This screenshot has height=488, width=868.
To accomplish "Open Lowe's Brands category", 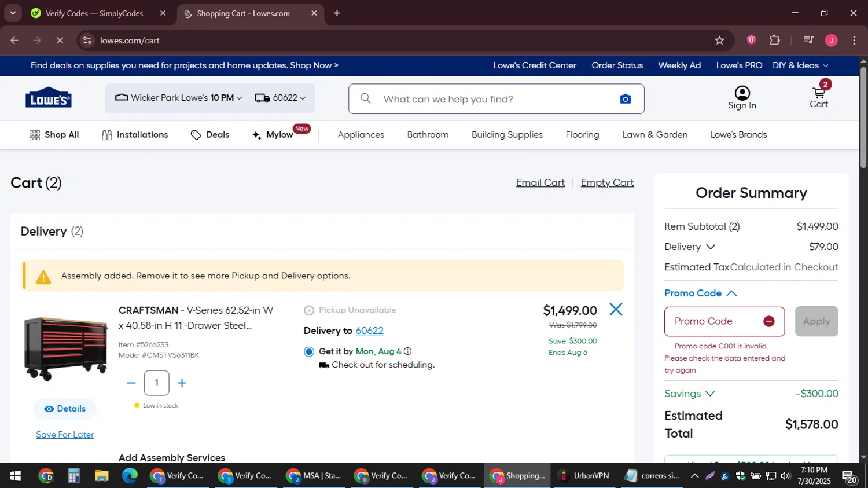I will [x=738, y=135].
